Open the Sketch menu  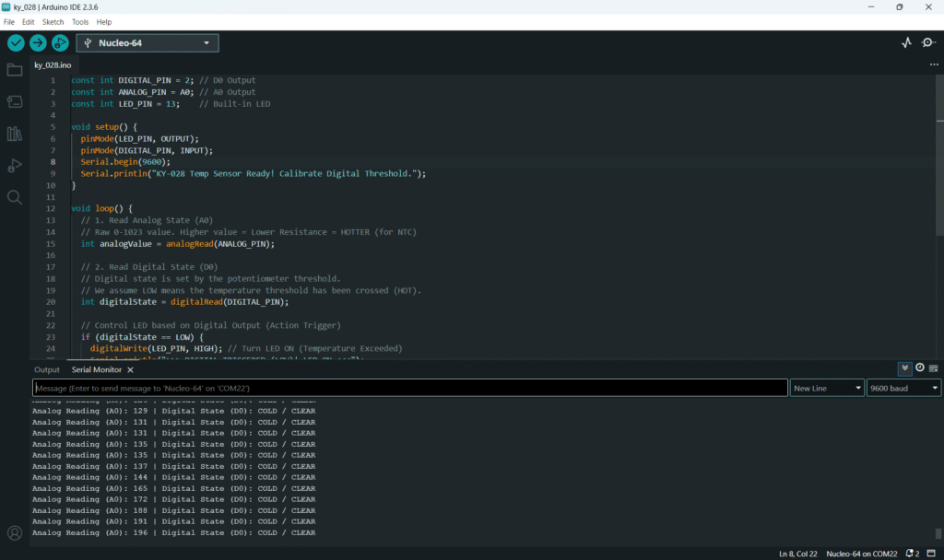click(53, 21)
